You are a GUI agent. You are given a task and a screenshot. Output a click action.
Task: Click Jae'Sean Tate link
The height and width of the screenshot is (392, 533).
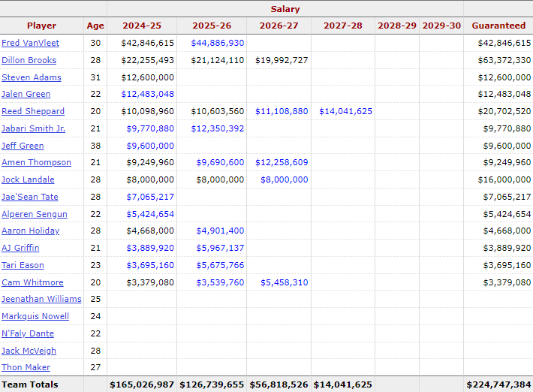point(30,197)
